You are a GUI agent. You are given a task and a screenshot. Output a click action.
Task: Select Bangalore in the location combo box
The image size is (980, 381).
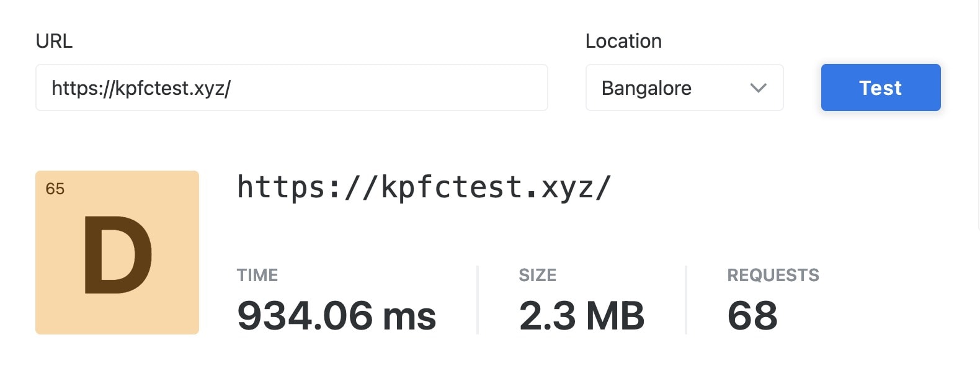[x=647, y=87]
